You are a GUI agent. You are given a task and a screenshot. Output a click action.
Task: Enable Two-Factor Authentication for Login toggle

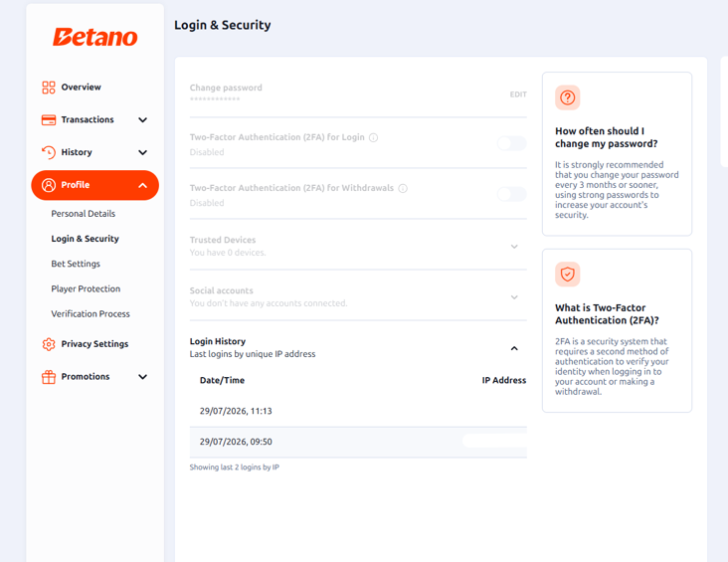[511, 143]
